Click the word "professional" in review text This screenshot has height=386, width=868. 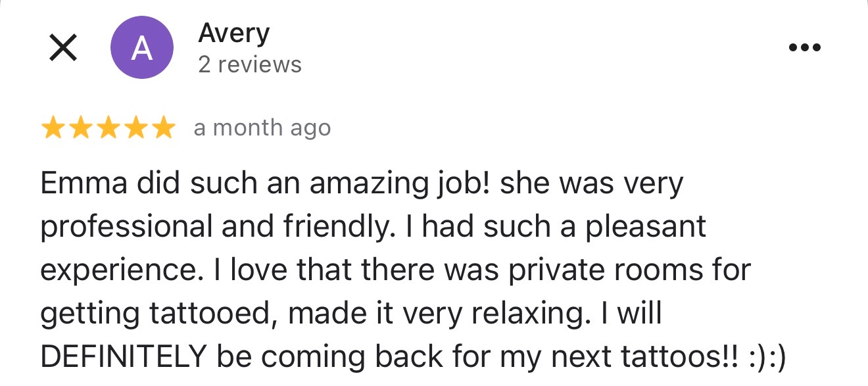127,227
